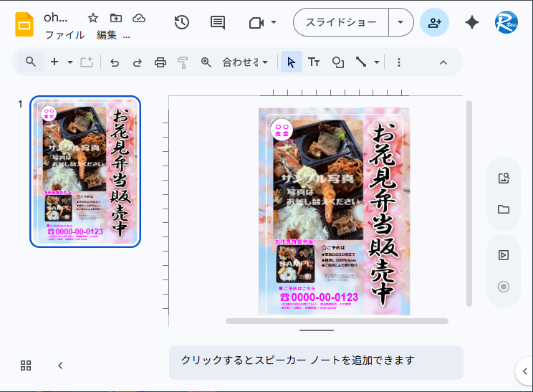Screen dimensions: 533x392
Task: Select slide 1 thumbnail in filmstrip
Action: (x=85, y=171)
